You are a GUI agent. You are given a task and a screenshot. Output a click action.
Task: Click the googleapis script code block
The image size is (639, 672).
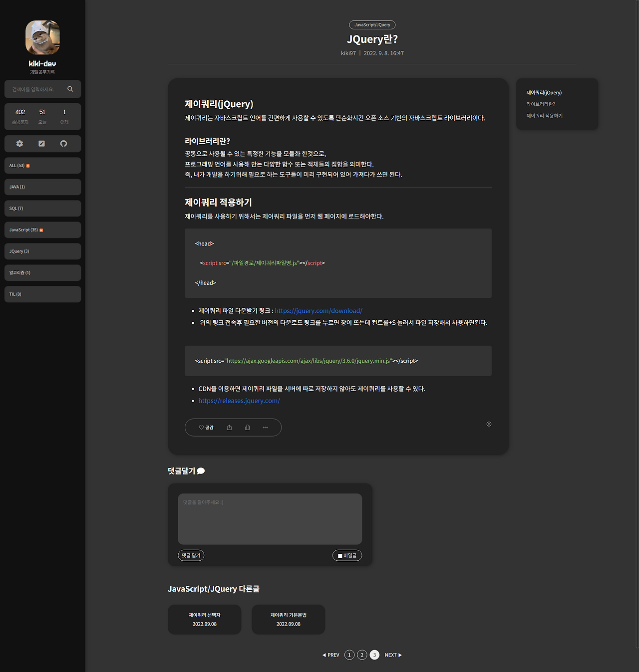pyautogui.click(x=338, y=361)
